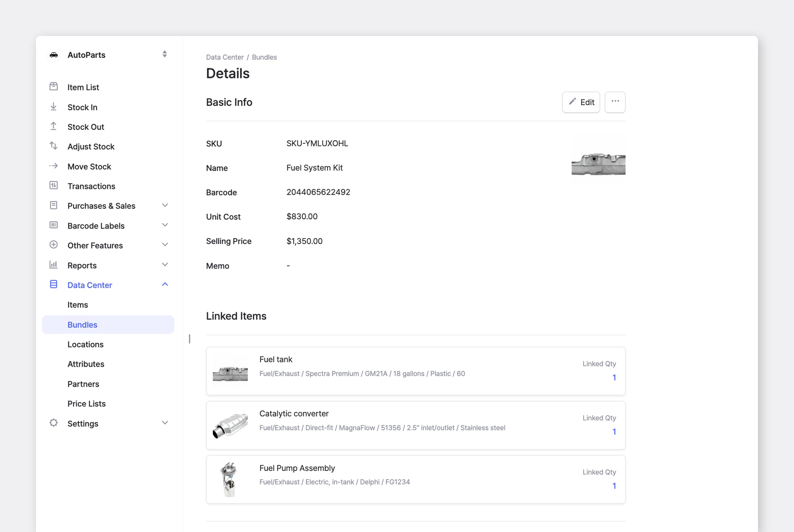Expand the Purchases & Sales chevron
Image resolution: width=794 pixels, height=532 pixels.
click(165, 206)
